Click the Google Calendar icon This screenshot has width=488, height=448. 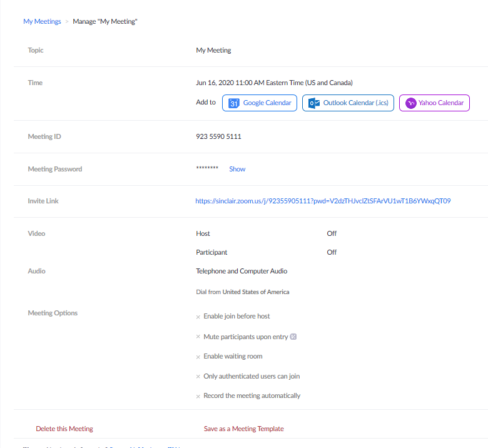click(x=234, y=103)
